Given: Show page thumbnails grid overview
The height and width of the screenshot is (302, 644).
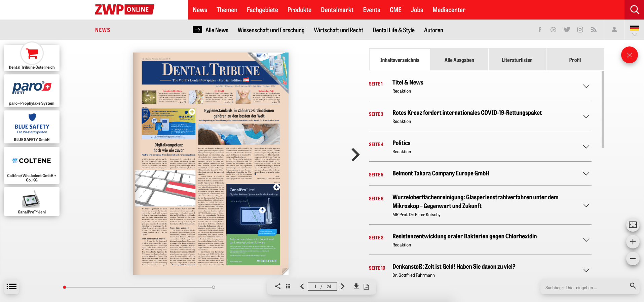Looking at the screenshot, I should click(288, 286).
